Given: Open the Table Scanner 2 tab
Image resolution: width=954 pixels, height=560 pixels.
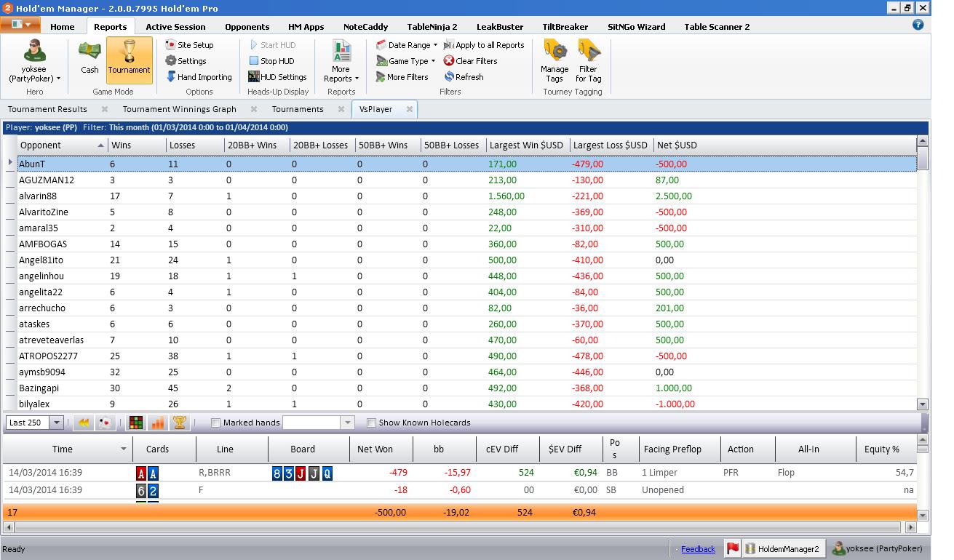Looking at the screenshot, I should (x=717, y=27).
